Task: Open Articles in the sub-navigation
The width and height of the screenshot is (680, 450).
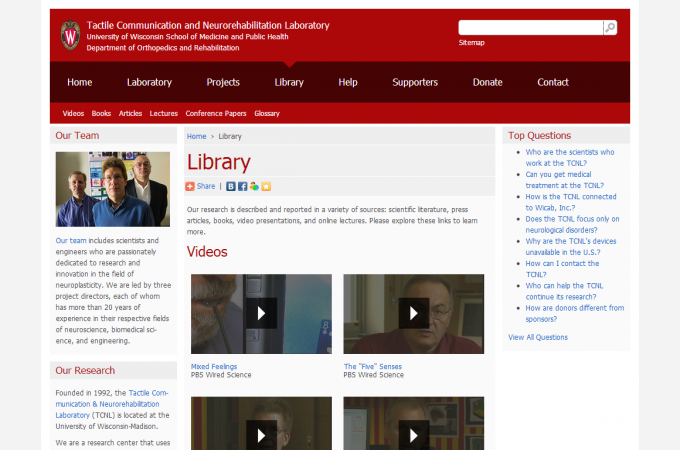Action: tap(131, 114)
